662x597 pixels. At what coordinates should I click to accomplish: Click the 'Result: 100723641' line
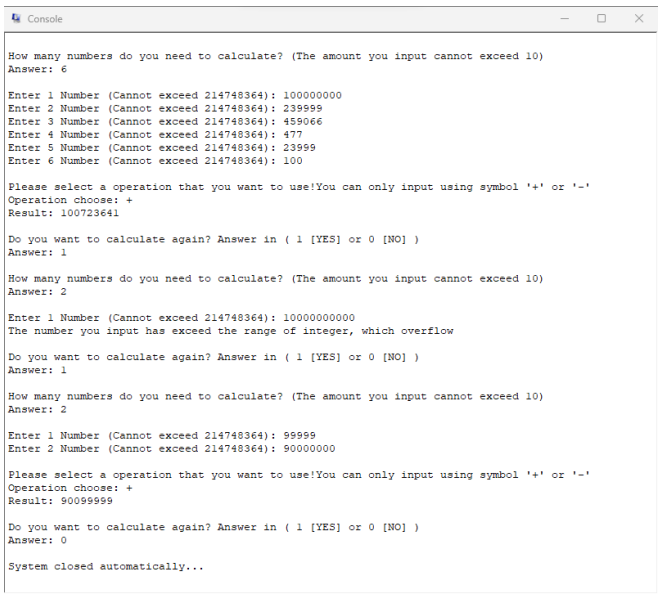coord(63,213)
